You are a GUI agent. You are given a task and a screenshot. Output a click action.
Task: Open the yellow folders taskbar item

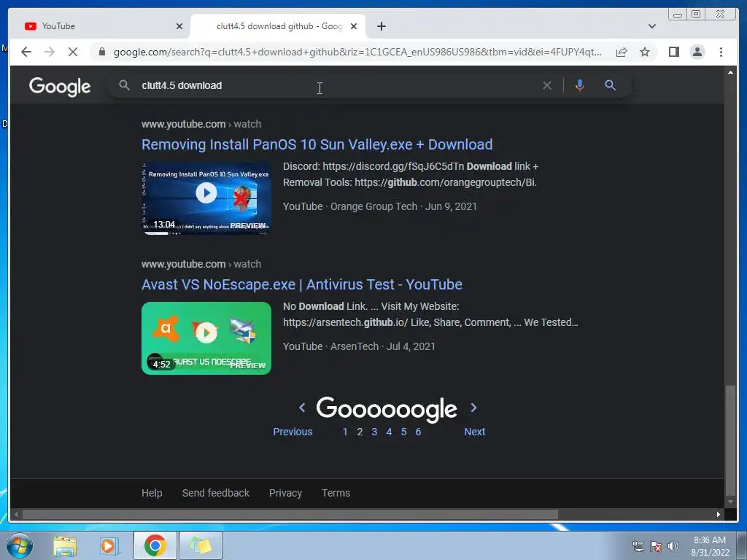coord(200,545)
